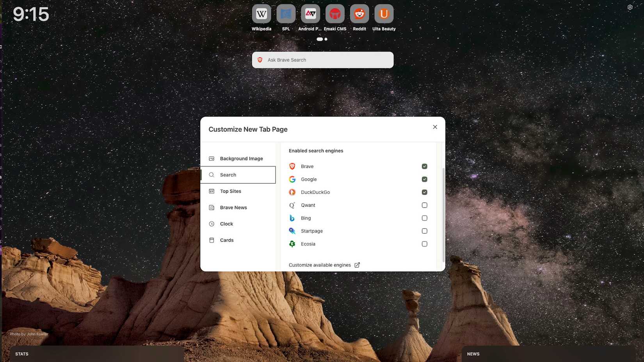Screen dimensions: 644x362
Task: Open the SPL top site
Action: coord(285,14)
